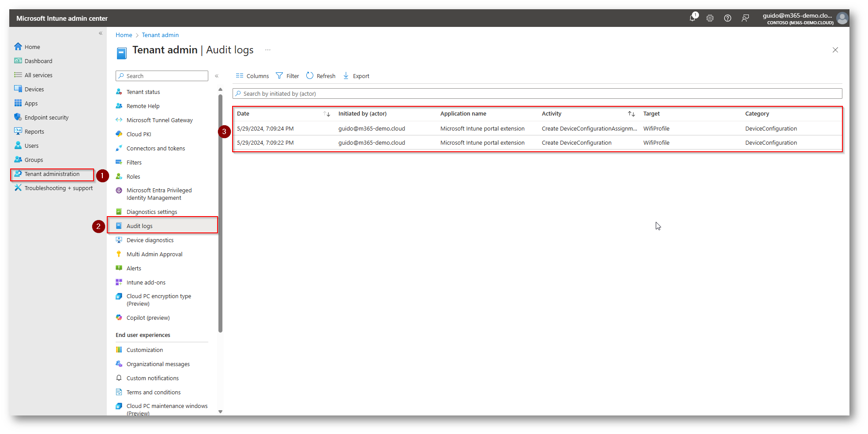The image size is (868, 434).
Task: Open Apps in left navigation
Action: pyautogui.click(x=31, y=103)
